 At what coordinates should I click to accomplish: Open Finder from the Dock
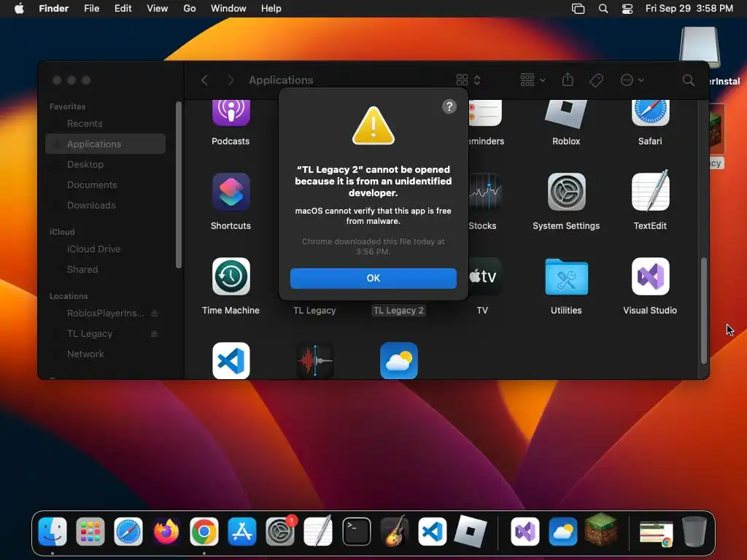(53, 532)
